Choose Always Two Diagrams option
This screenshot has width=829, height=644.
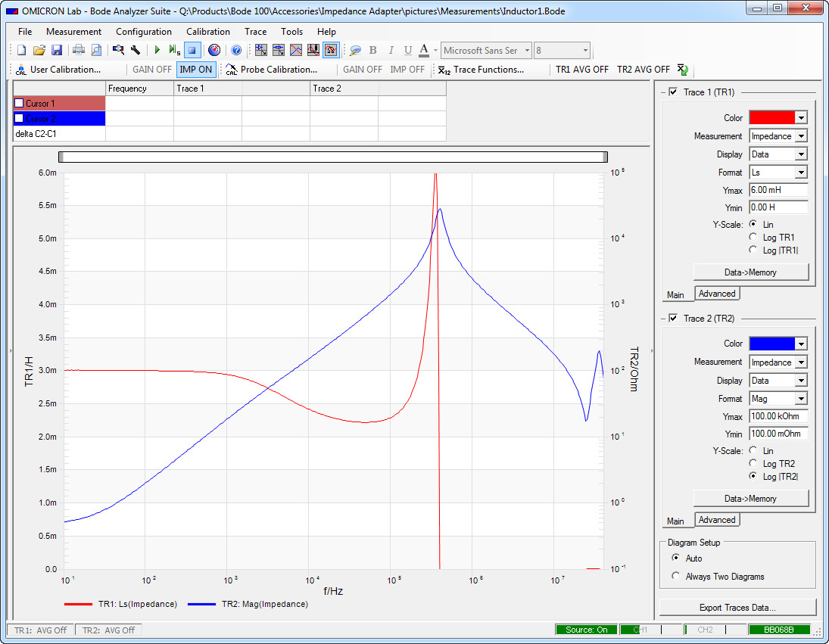point(675,576)
